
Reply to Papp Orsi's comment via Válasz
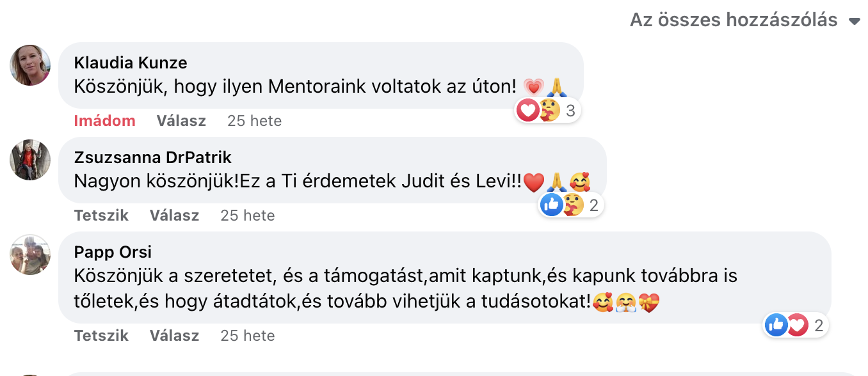(x=175, y=336)
